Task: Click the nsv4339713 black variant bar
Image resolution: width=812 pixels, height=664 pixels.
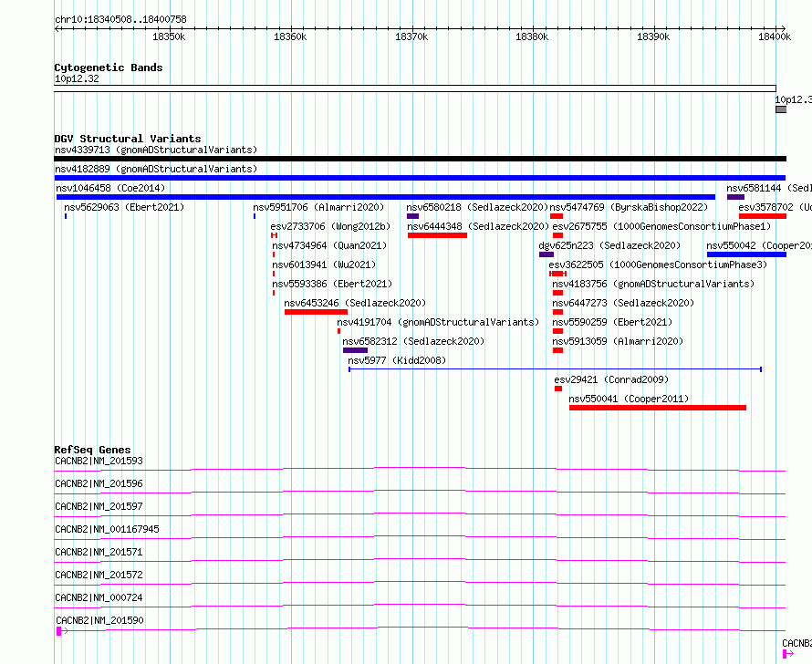Action: tap(420, 159)
